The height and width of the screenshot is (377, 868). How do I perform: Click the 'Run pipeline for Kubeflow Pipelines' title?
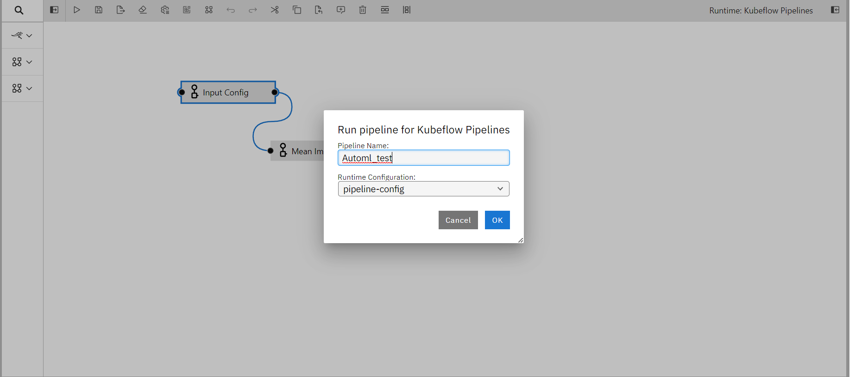coord(424,130)
